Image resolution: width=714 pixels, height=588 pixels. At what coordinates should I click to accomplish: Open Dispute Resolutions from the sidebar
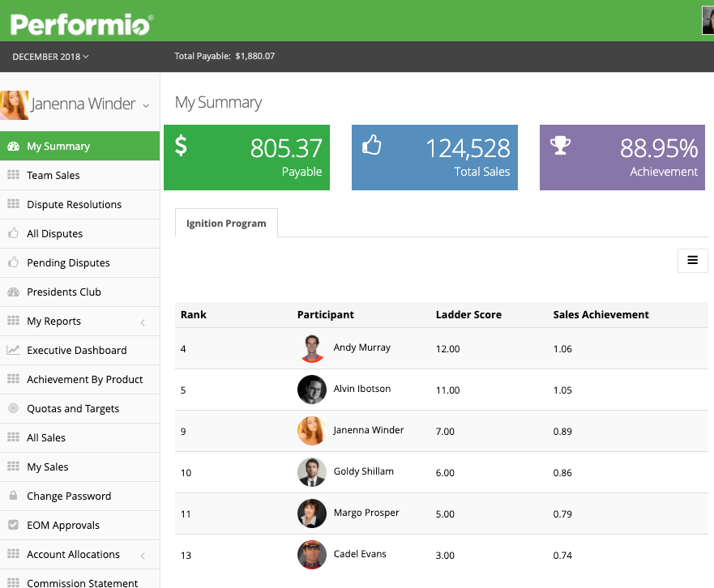pyautogui.click(x=79, y=204)
